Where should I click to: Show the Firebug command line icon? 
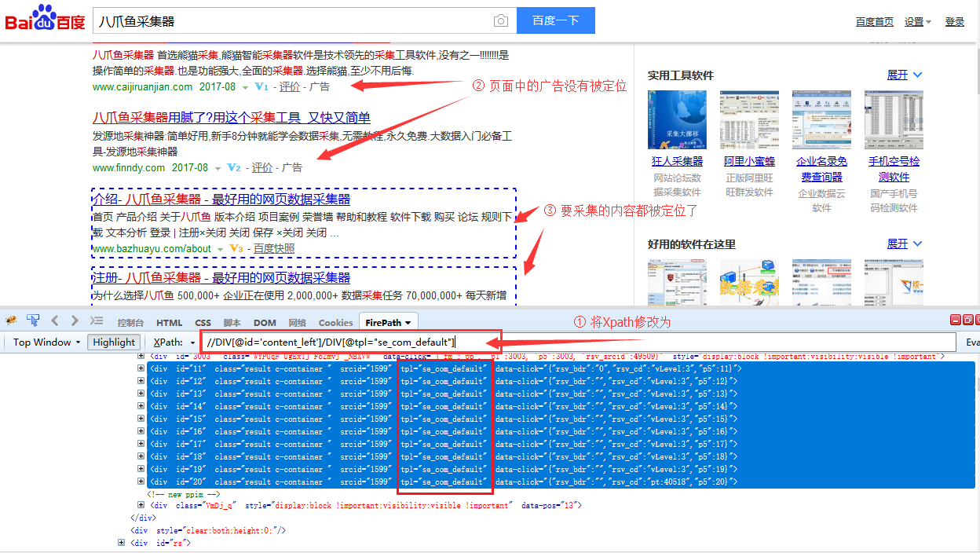click(x=97, y=320)
